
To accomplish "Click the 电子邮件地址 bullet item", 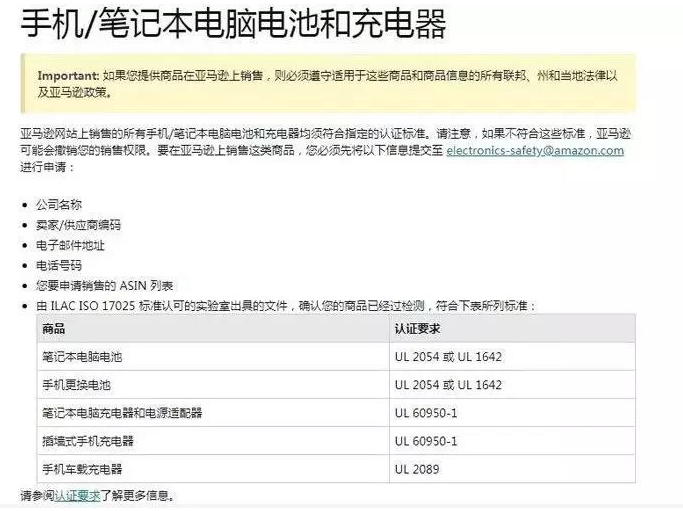I will point(70,245).
